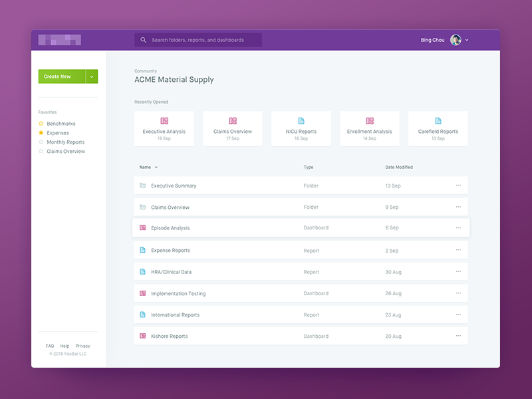This screenshot has width=532, height=399.
Task: Open more options for Claims Overview row
Action: pos(458,207)
